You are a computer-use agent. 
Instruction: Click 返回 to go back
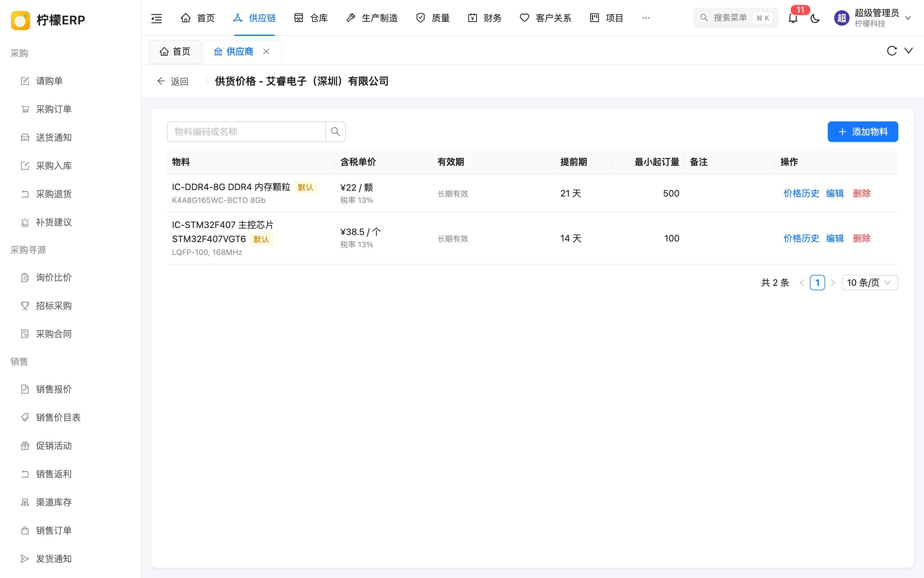[173, 82]
